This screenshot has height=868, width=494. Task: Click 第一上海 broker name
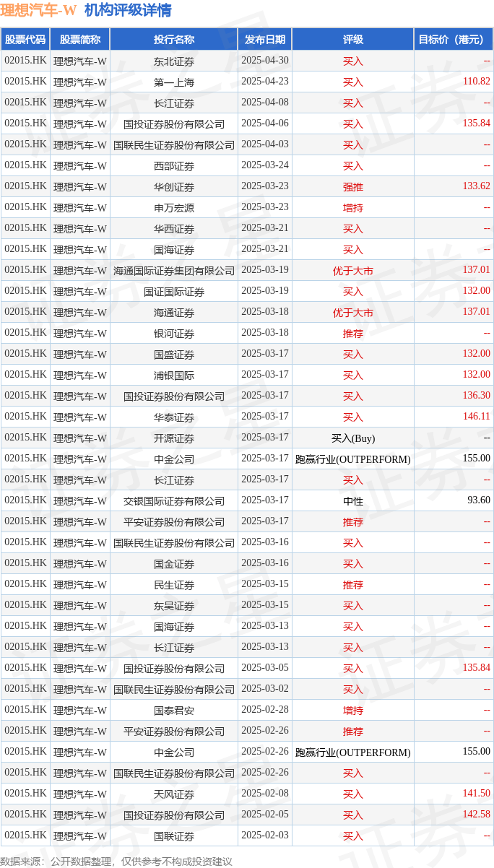point(174,82)
